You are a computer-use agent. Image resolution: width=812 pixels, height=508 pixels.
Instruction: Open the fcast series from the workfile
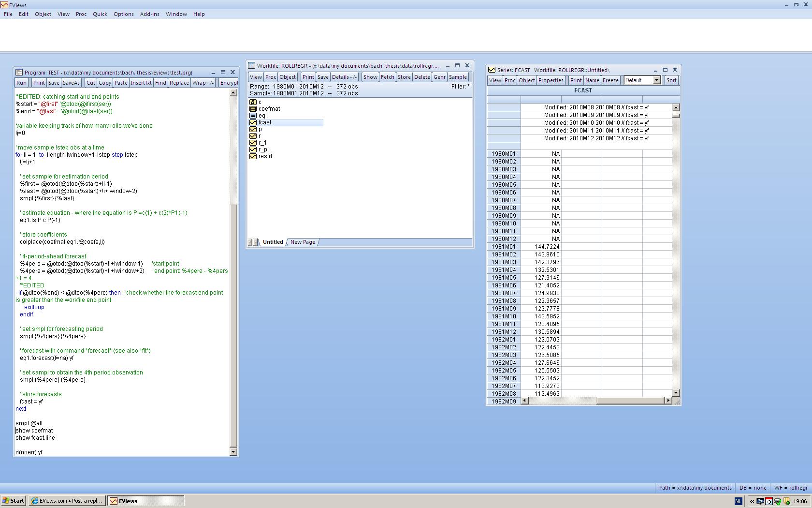[264, 122]
